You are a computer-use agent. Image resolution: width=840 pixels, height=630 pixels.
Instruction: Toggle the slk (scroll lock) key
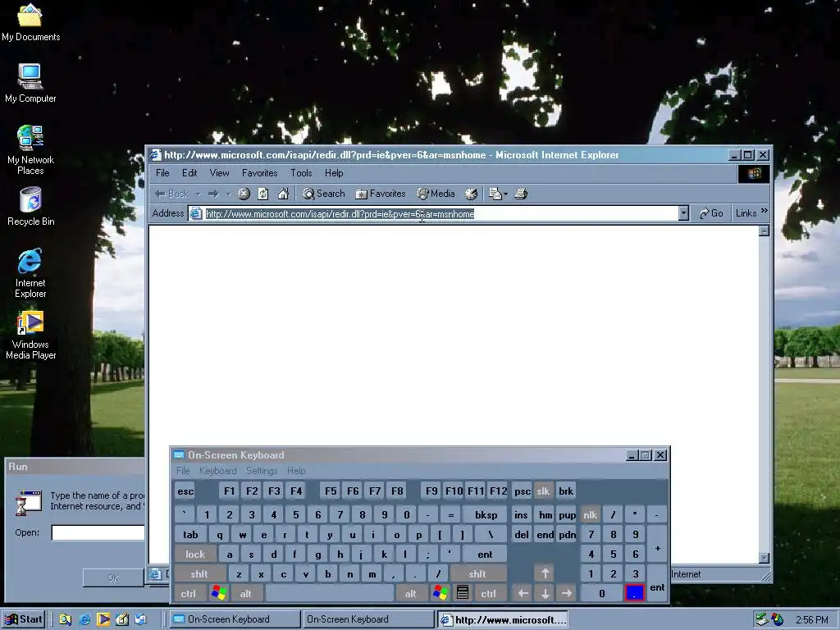[543, 491]
